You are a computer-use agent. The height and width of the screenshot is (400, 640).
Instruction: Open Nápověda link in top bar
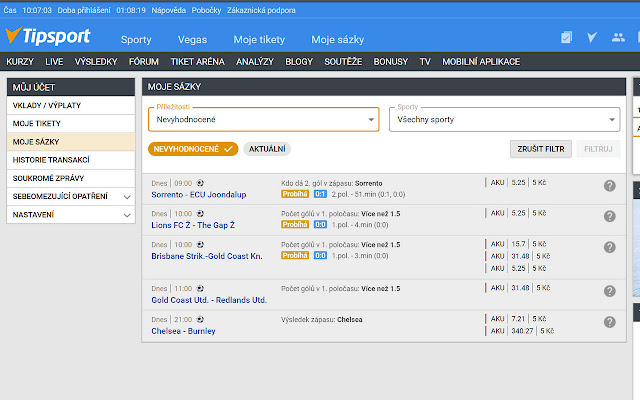tap(169, 10)
